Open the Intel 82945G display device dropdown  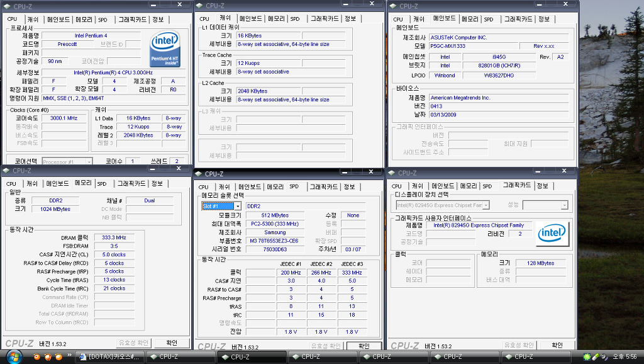click(486, 205)
